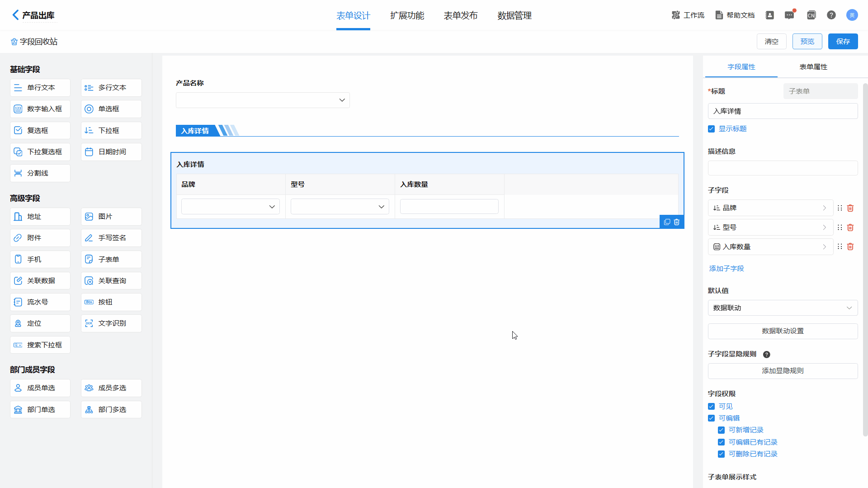The height and width of the screenshot is (488, 868).
Task: Delete the 入库数量 sub-field
Action: point(850,247)
